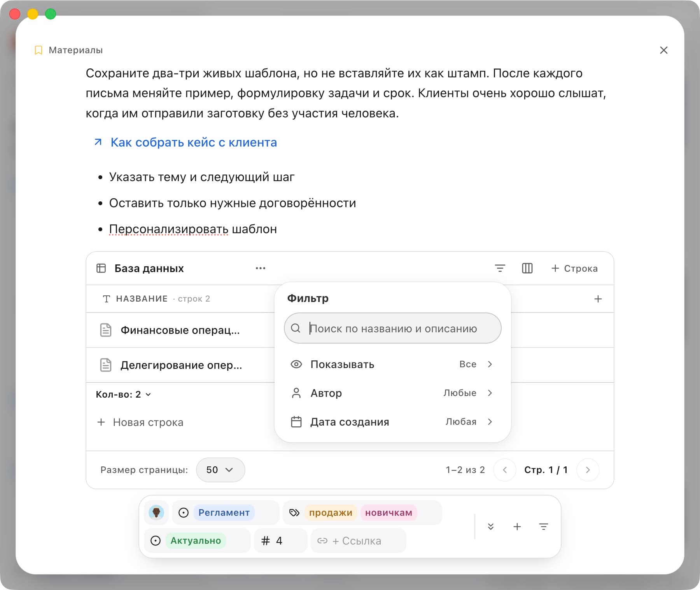The image size is (700, 590).
Task: Add a row with + Строка
Action: 574,268
